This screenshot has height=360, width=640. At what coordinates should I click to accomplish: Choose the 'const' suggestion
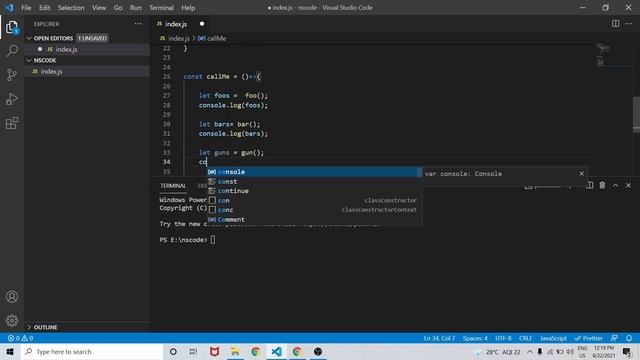[314, 181]
